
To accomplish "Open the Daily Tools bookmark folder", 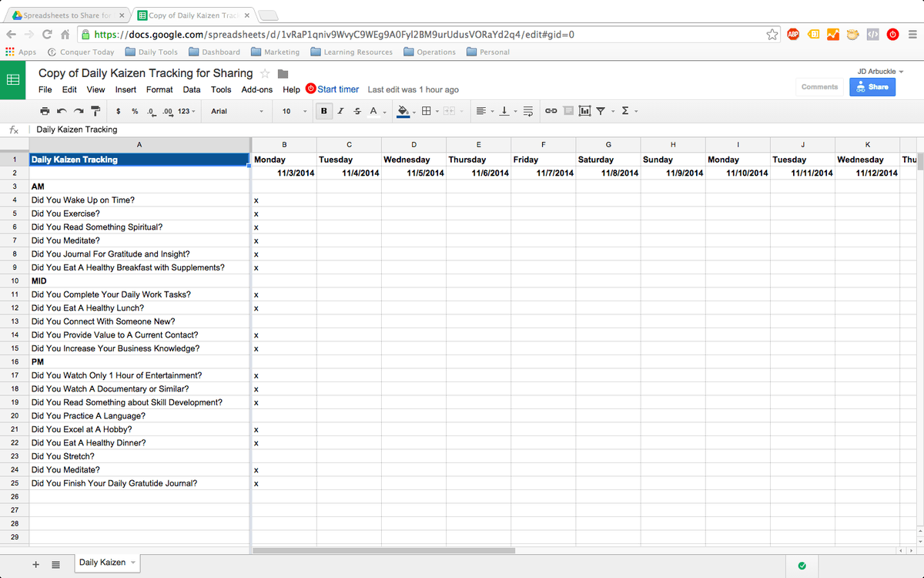I will tap(150, 52).
